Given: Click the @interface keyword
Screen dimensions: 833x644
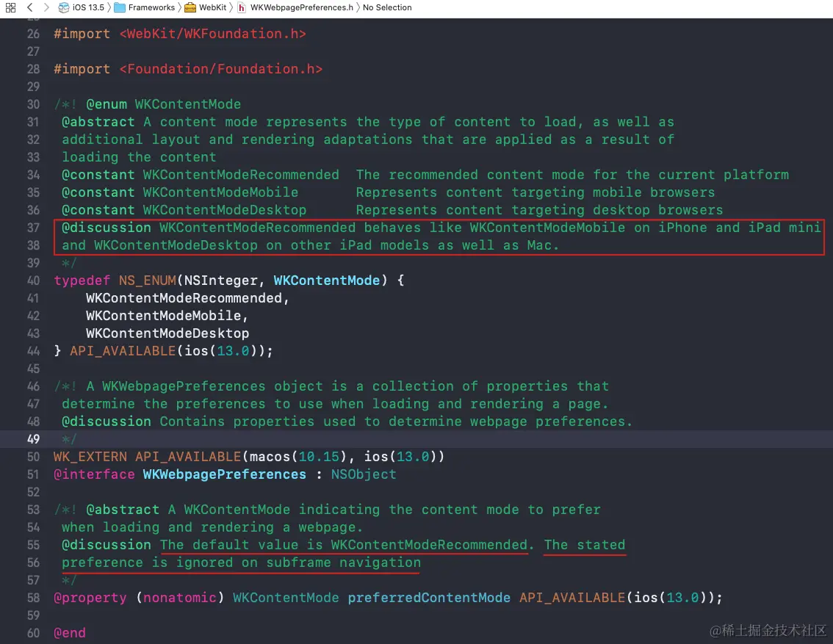Looking at the screenshot, I should [95, 474].
